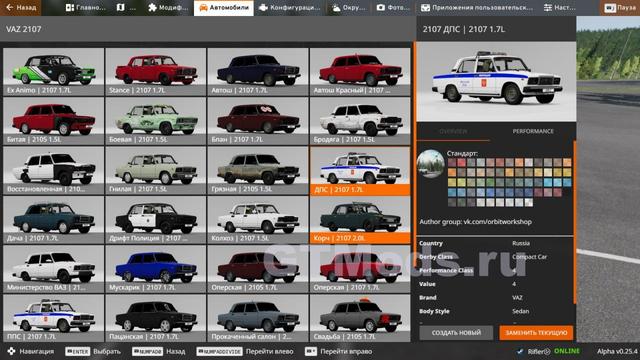Switch to the OVERVIEW tab

453,131
